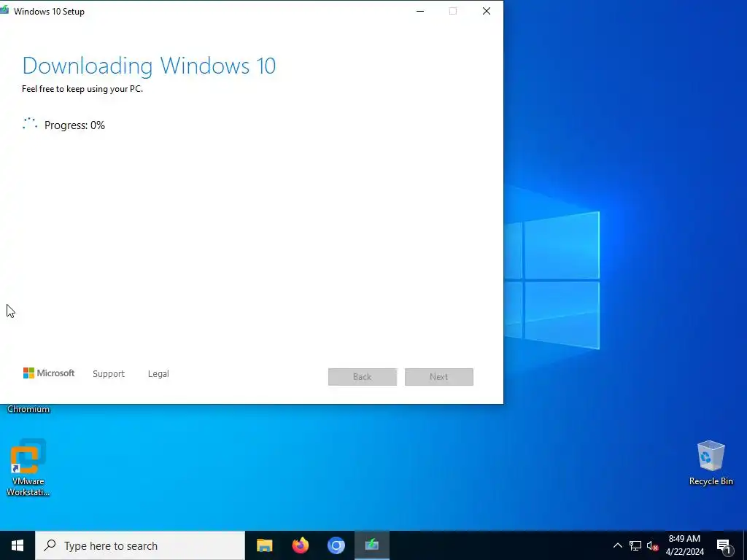Click the Windows 10 Setup title icon
Image resolution: width=747 pixels, height=560 pixels.
[4, 10]
